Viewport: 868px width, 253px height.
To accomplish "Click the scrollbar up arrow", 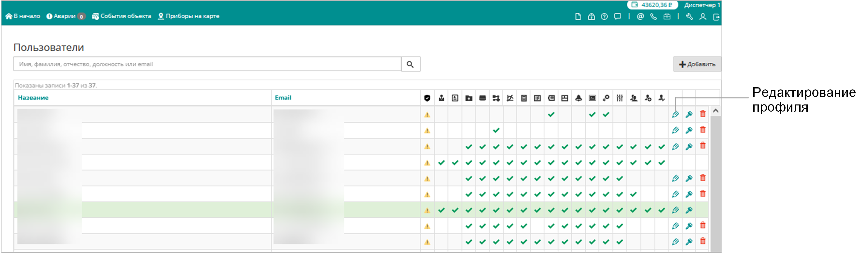I will [x=715, y=111].
